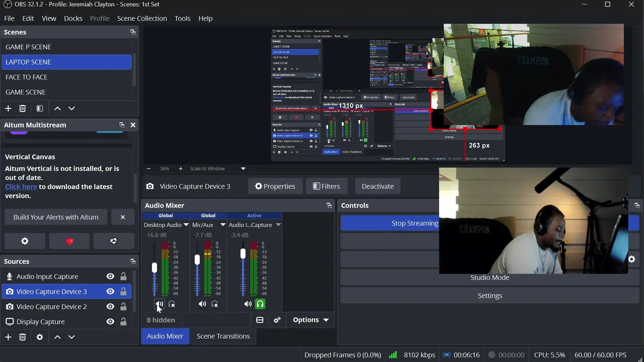Close the Aitum Multistream dock
Image resolution: width=644 pixels, height=362 pixels.
point(133,125)
